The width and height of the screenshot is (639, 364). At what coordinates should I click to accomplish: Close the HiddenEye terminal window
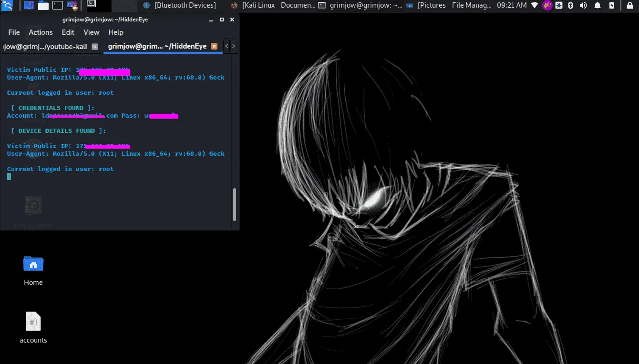pos(231,20)
